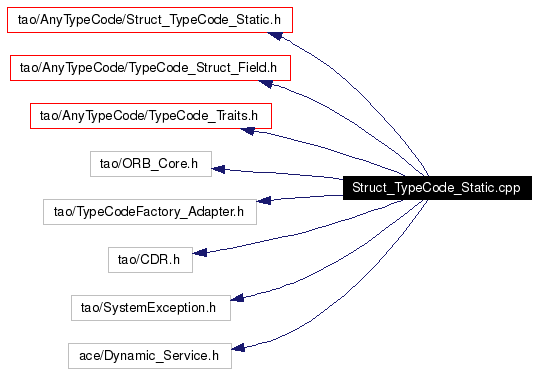Open the tao/AnyTypeCode/TypeCode_Traits.h node
This screenshot has height=373, width=539.
point(151,116)
